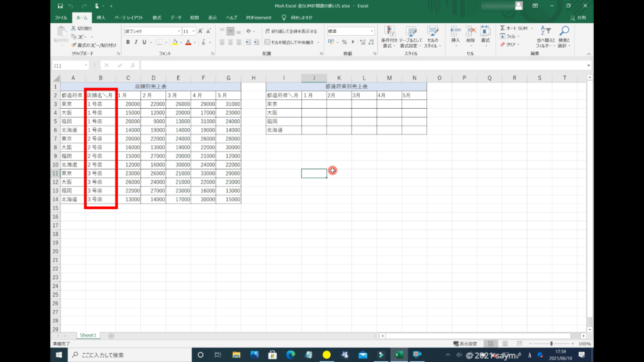Open the 挿入 ribbon tab

[101, 18]
